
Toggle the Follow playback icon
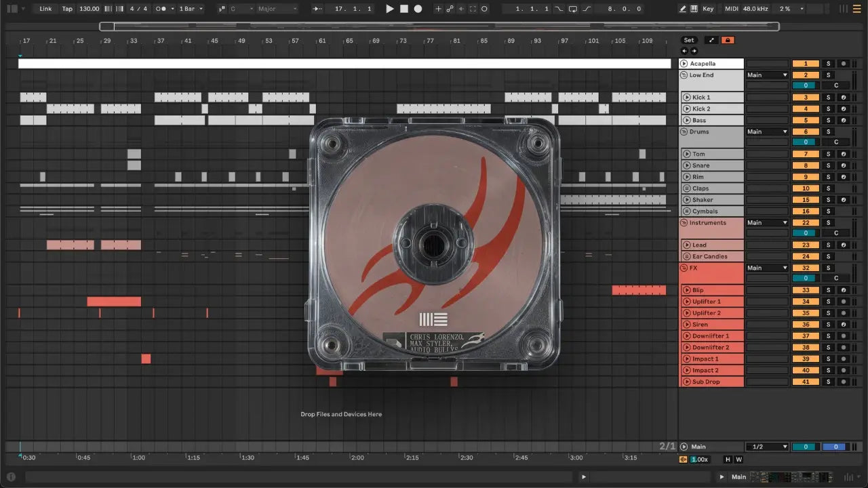(x=317, y=9)
